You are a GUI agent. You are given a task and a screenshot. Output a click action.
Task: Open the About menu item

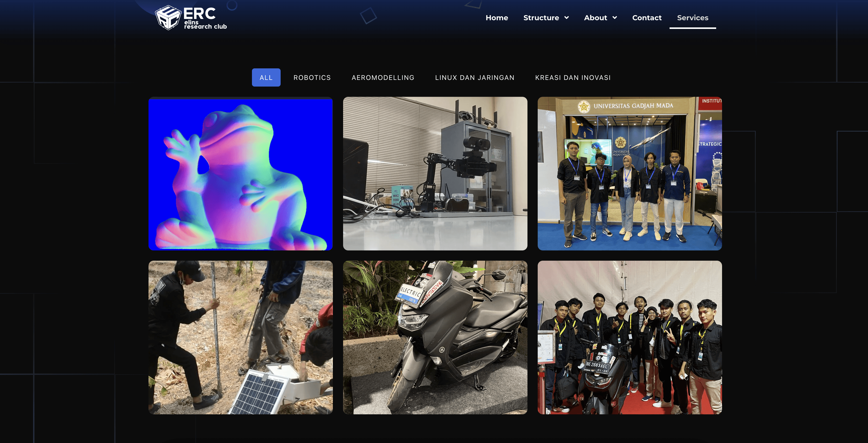click(595, 17)
